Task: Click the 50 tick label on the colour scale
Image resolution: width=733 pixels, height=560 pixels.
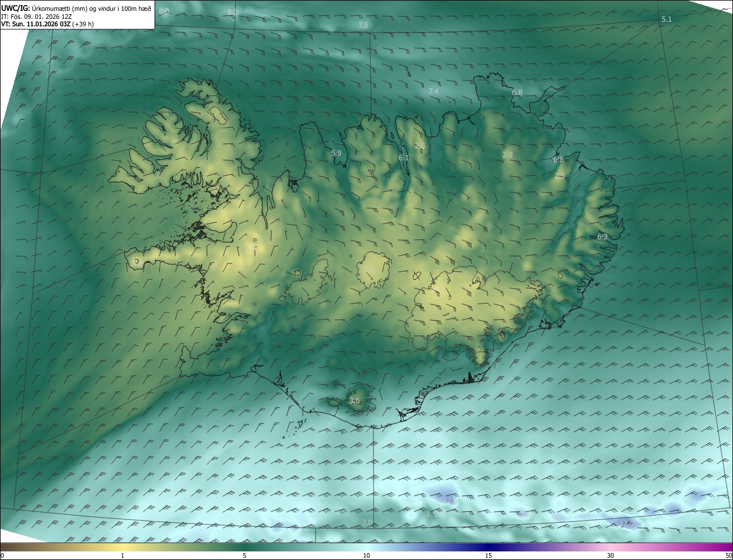Action: [728, 555]
